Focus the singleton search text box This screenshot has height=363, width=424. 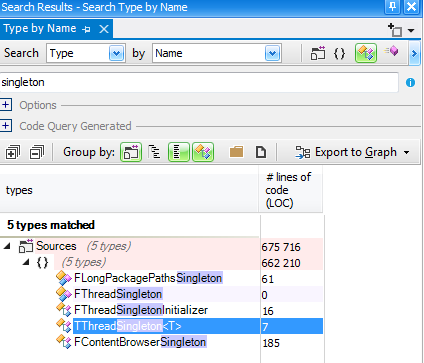point(199,82)
